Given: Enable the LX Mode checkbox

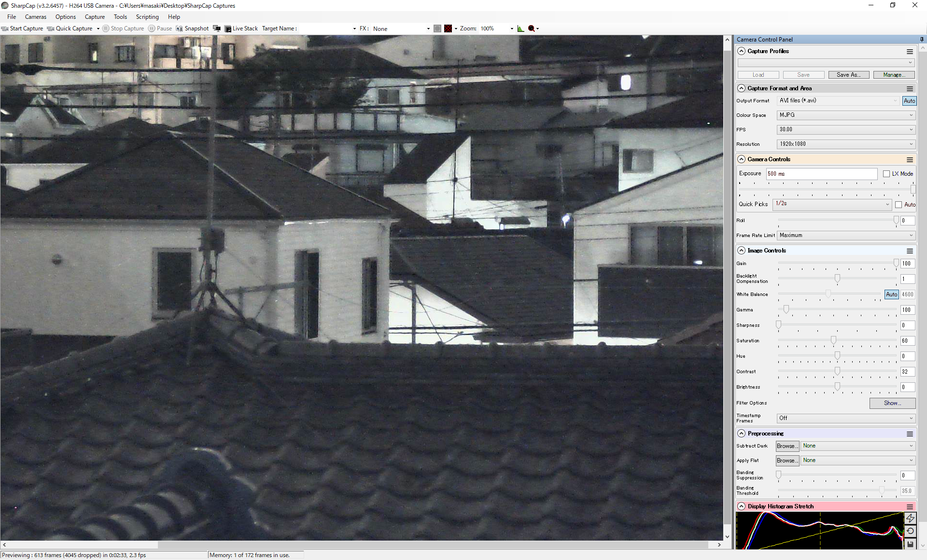Looking at the screenshot, I should 886,174.
